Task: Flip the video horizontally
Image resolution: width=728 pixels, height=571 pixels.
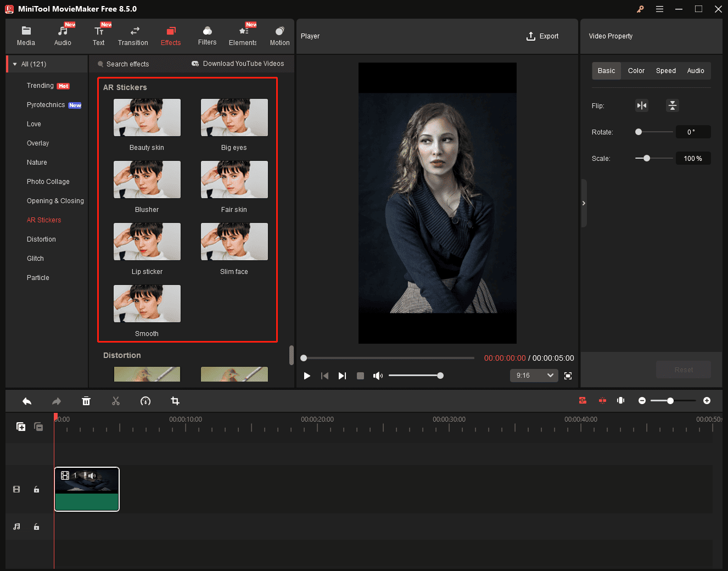Action: coord(641,105)
